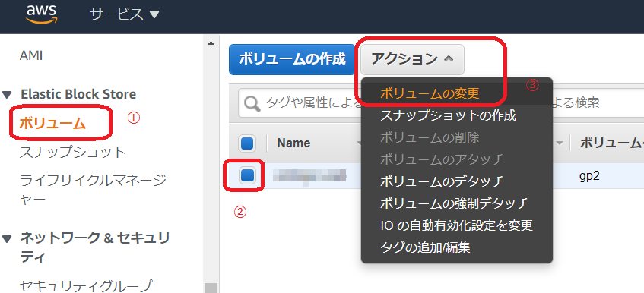Screen dimensions: 644x293
Task: Uncheck the gp2 volume row checkbox
Action: tap(248, 175)
